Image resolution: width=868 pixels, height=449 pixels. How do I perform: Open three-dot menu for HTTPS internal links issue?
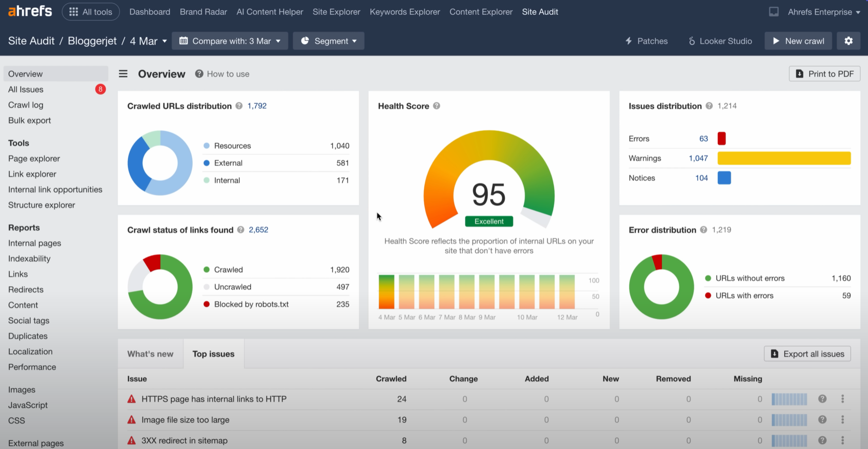[x=842, y=399]
